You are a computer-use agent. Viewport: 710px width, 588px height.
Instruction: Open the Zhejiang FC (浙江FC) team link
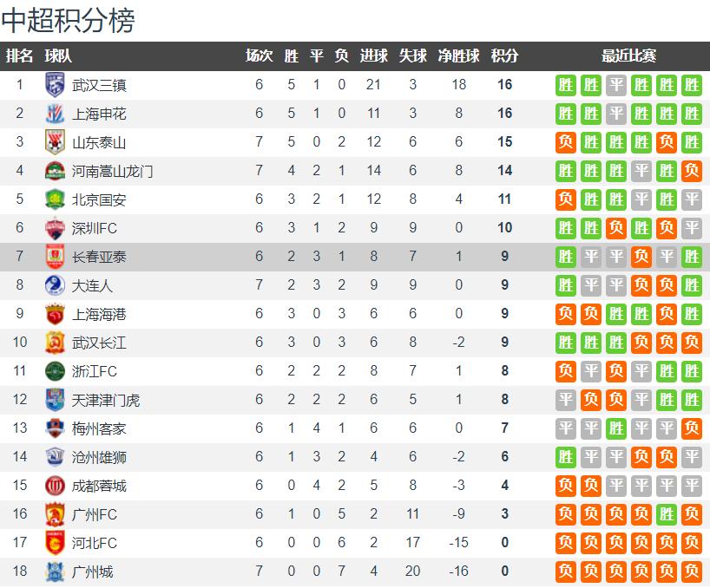pos(95,371)
